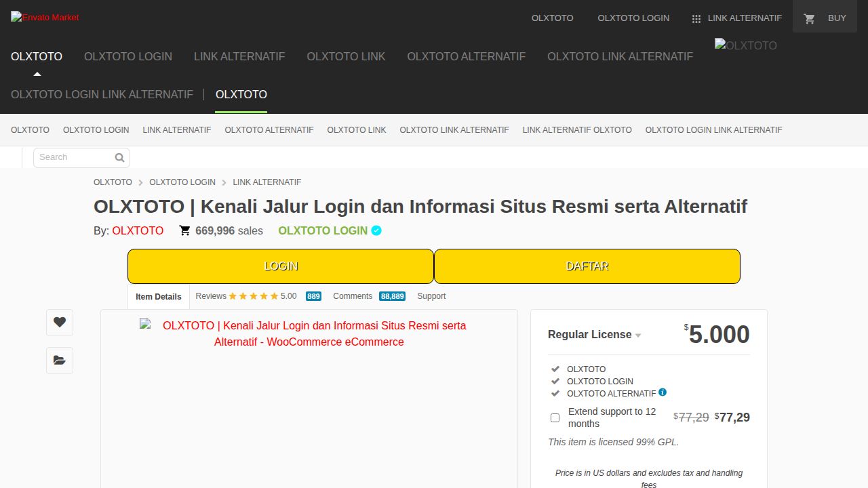This screenshot has width=868, height=488.
Task: Open OLXTOTO LOGIN LINK ALTERNATIF in dark nav
Action: [x=102, y=94]
